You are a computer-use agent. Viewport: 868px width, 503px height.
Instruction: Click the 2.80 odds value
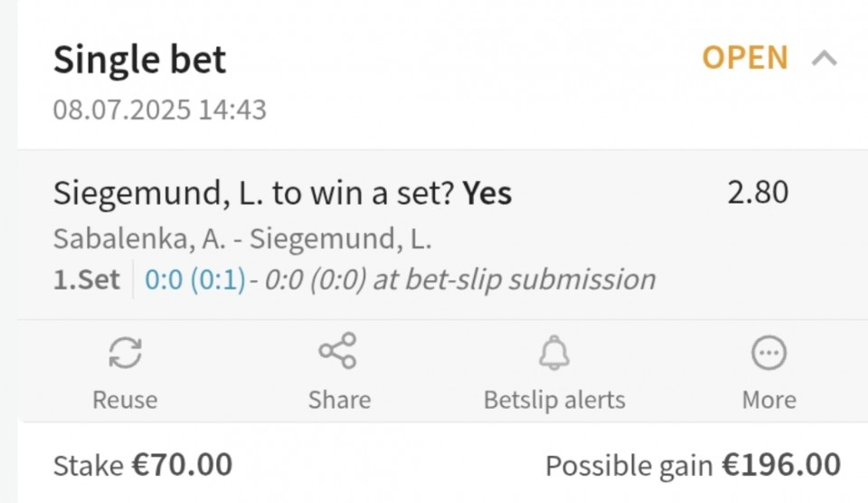pyautogui.click(x=758, y=193)
